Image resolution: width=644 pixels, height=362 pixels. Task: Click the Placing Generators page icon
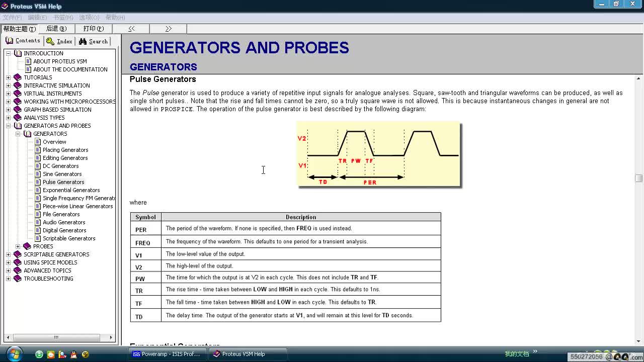click(x=38, y=150)
